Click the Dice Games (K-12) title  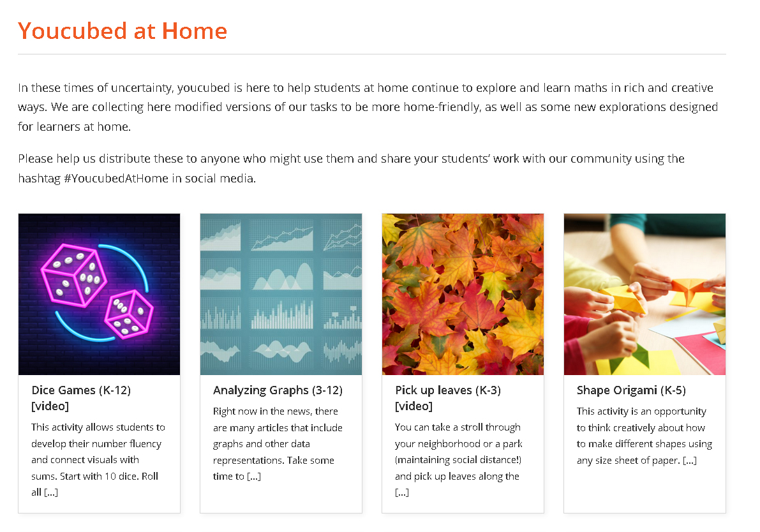pos(81,390)
